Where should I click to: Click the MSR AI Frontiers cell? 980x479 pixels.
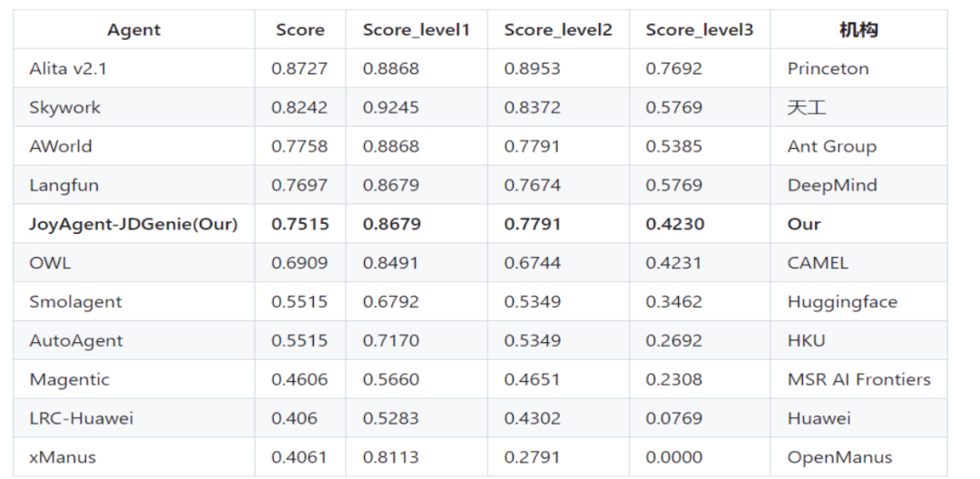pyautogui.click(x=859, y=379)
